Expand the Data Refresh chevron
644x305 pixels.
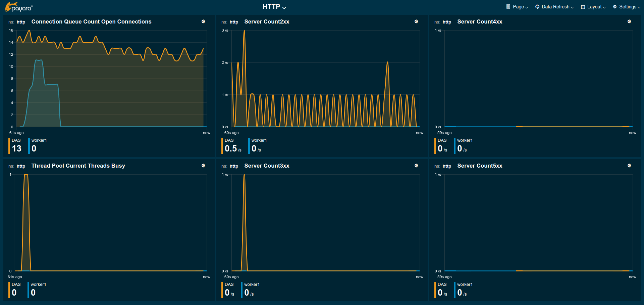pos(572,7)
